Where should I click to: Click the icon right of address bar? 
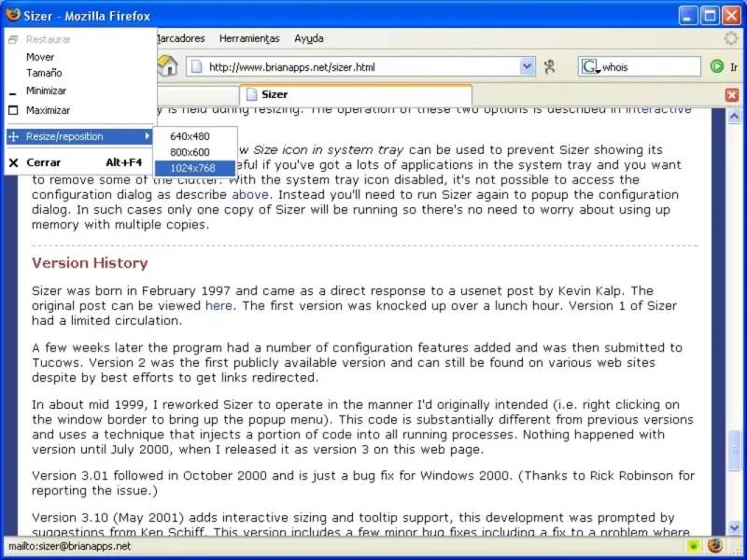[549, 67]
